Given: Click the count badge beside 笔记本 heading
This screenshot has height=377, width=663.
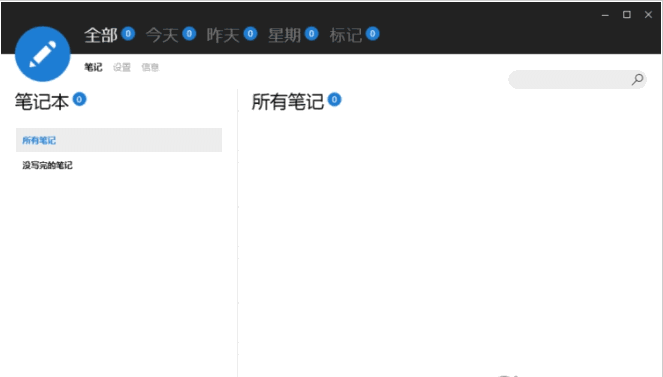Looking at the screenshot, I should pyautogui.click(x=79, y=99).
